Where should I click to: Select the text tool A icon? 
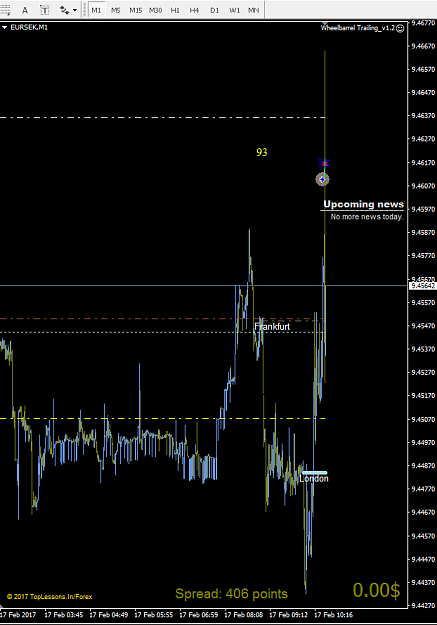click(25, 10)
